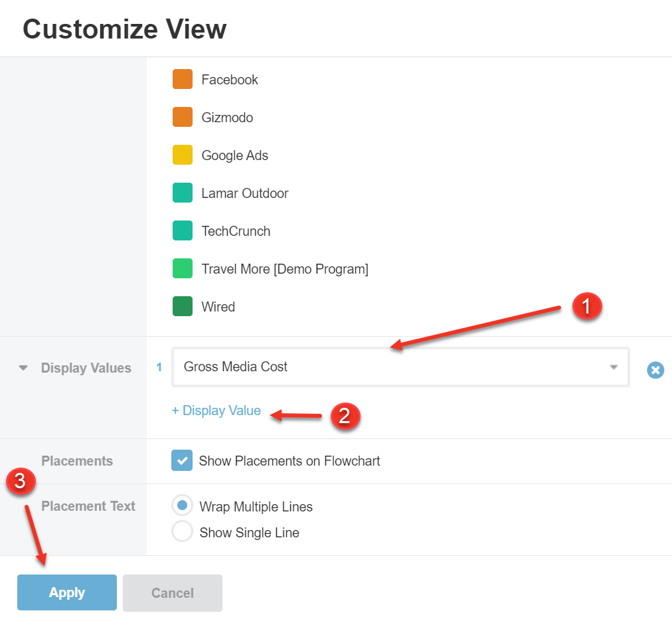The height and width of the screenshot is (627, 672).
Task: Open the Gross Media Cost dropdown arrow
Action: pyautogui.click(x=613, y=367)
